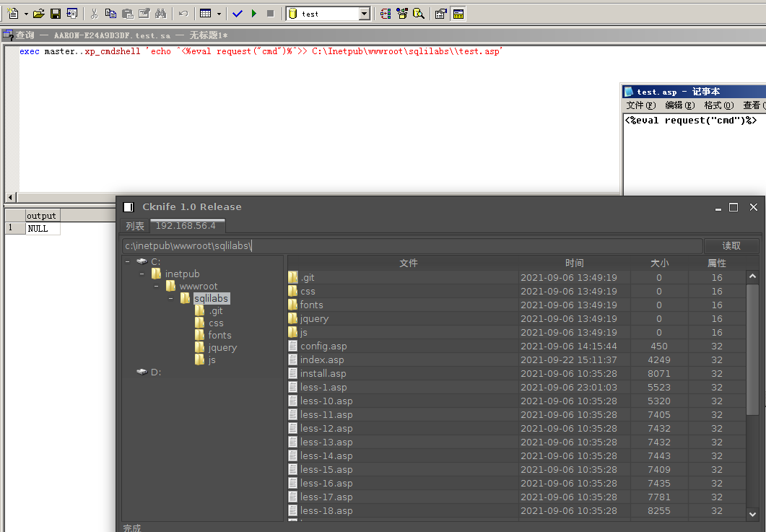Viewport: 766px width, 532px height.
Task: Click the Insert Template toolbar icon
Action: pos(71,14)
